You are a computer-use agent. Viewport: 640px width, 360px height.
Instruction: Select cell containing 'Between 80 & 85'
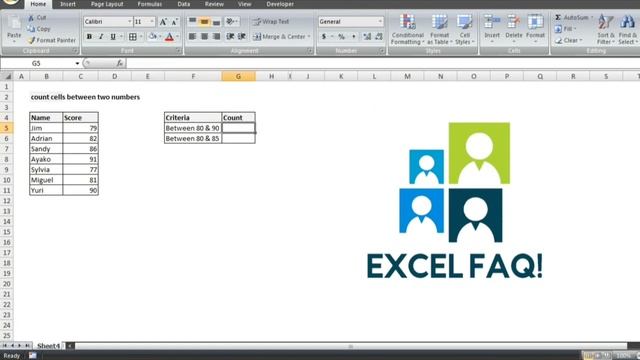coord(193,139)
